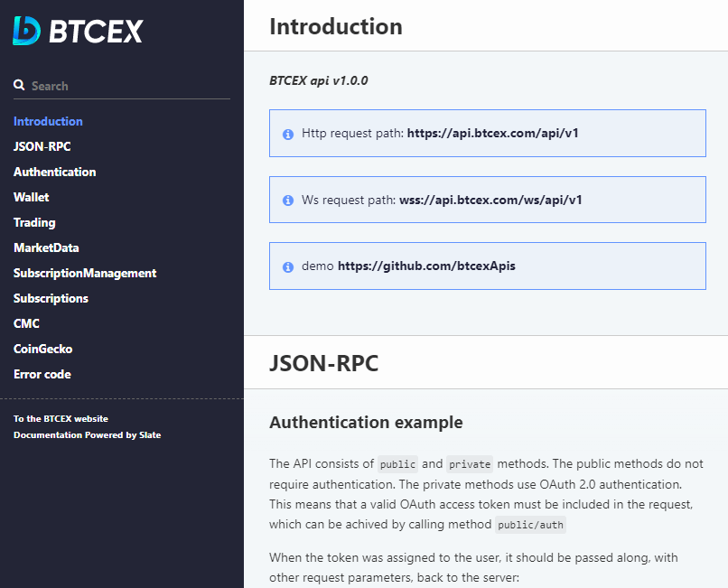The height and width of the screenshot is (588, 728).
Task: Expand the Trading sidebar section
Action: [x=34, y=222]
